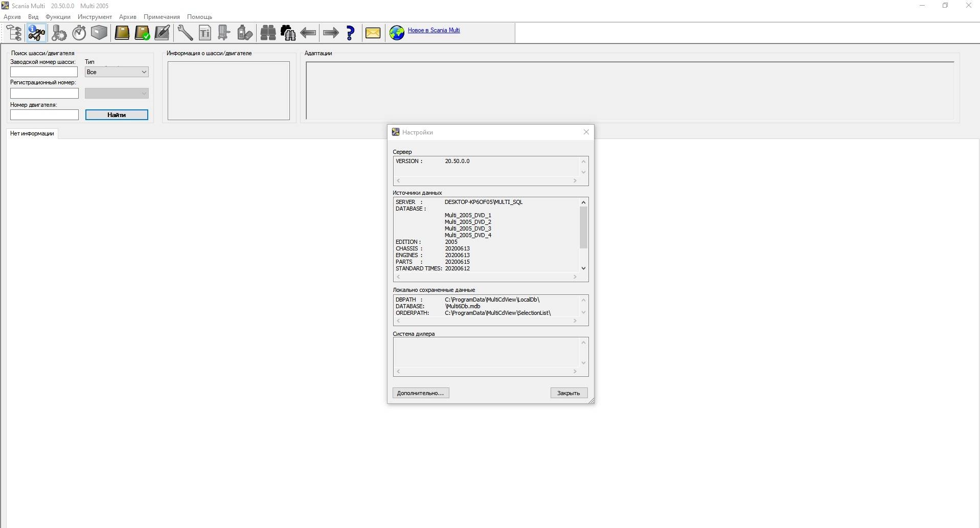Click the 'Multi_2005_DVD_1' database entry

[468, 215]
